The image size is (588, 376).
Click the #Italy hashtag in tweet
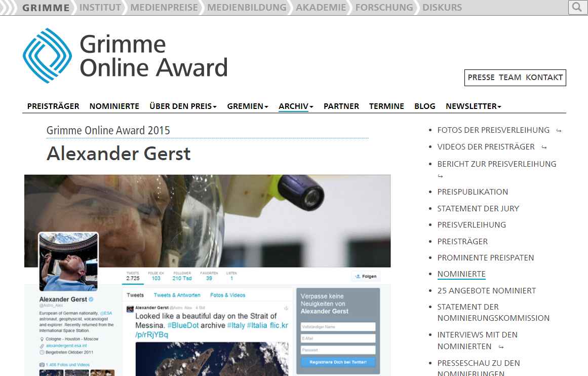pos(236,325)
